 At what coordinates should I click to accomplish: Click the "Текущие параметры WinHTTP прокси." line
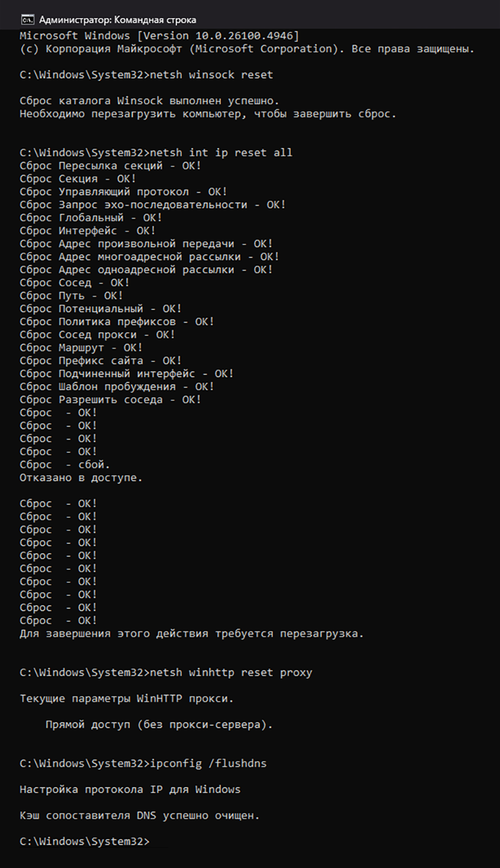coord(127,698)
